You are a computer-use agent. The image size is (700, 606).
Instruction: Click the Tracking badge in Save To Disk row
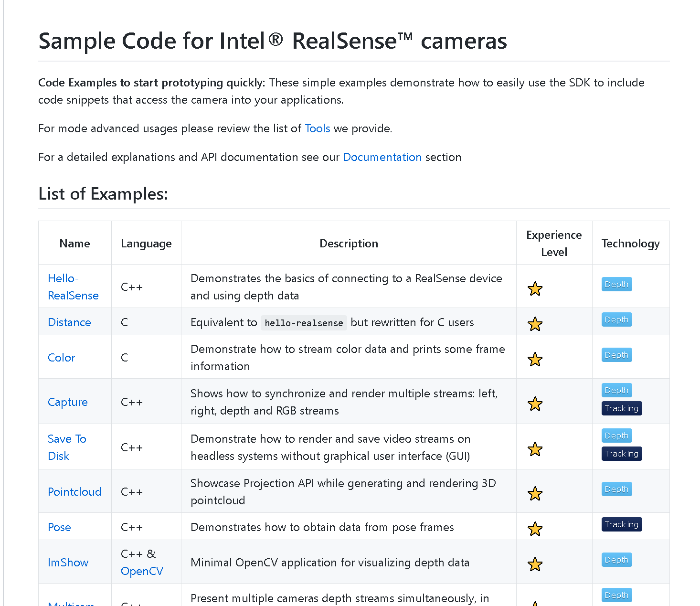click(622, 454)
